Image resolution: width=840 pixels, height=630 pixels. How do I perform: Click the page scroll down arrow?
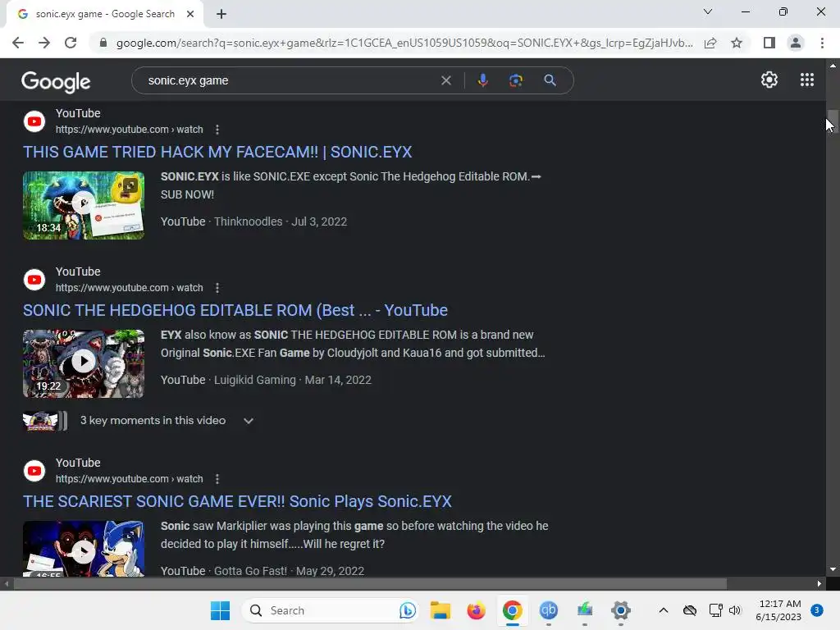[x=832, y=569]
